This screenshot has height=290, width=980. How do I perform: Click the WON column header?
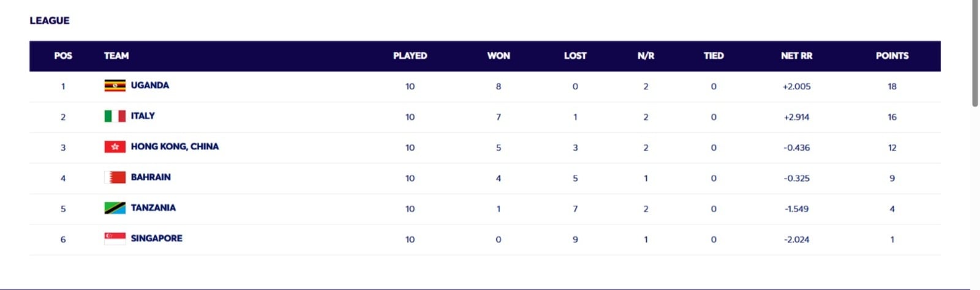pos(498,56)
